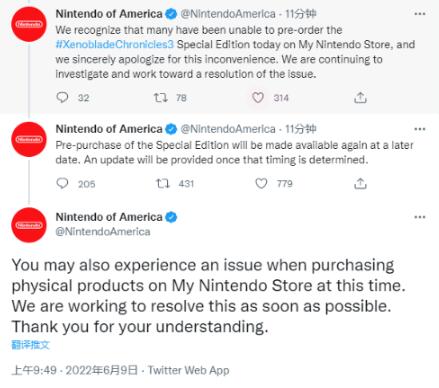Click the 翻译推文 translate tweet link
The height and width of the screenshot is (388, 439).
30,345
